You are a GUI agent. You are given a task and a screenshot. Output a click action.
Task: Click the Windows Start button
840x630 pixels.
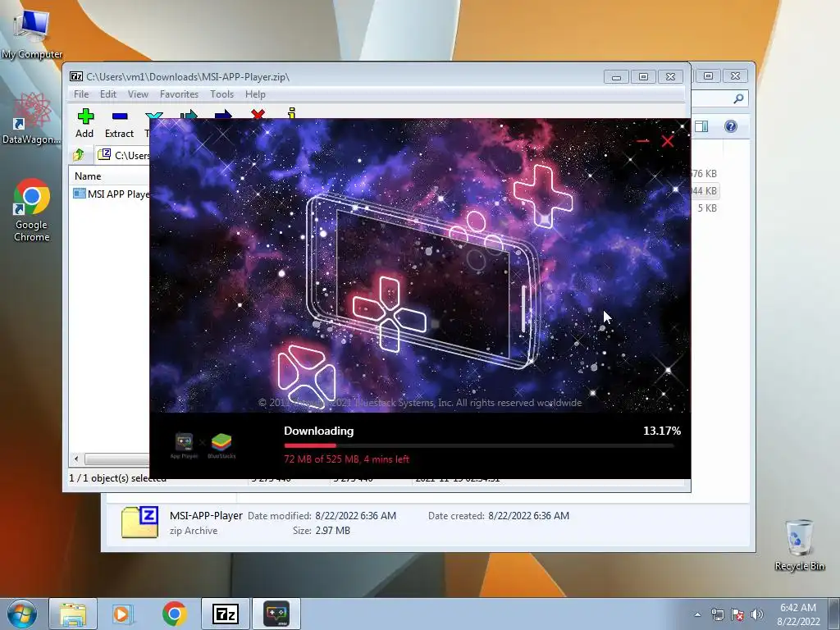coord(22,614)
